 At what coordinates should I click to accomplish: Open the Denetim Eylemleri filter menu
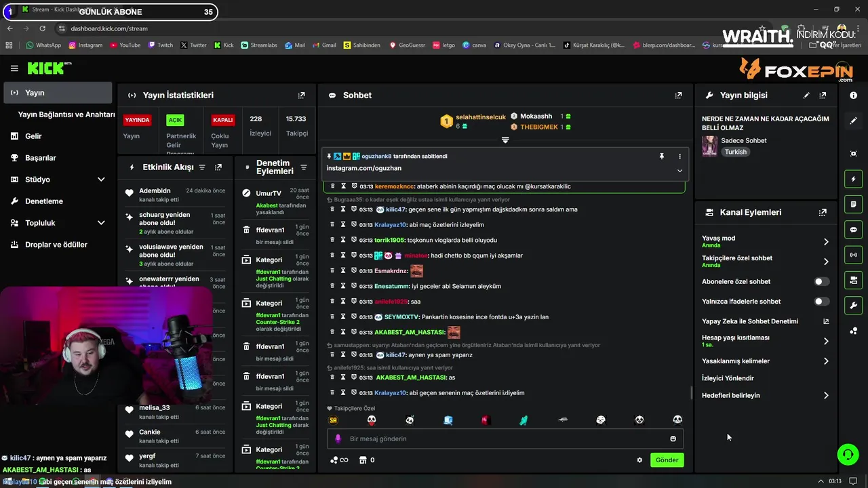pos(304,167)
